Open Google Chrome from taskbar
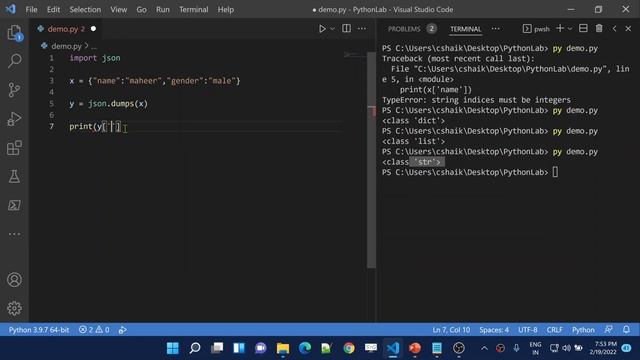 [349, 348]
